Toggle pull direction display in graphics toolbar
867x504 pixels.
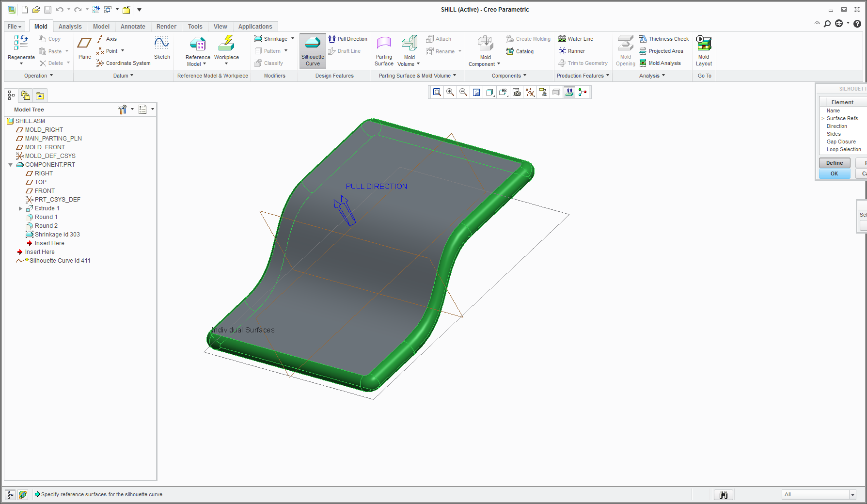[x=569, y=92]
